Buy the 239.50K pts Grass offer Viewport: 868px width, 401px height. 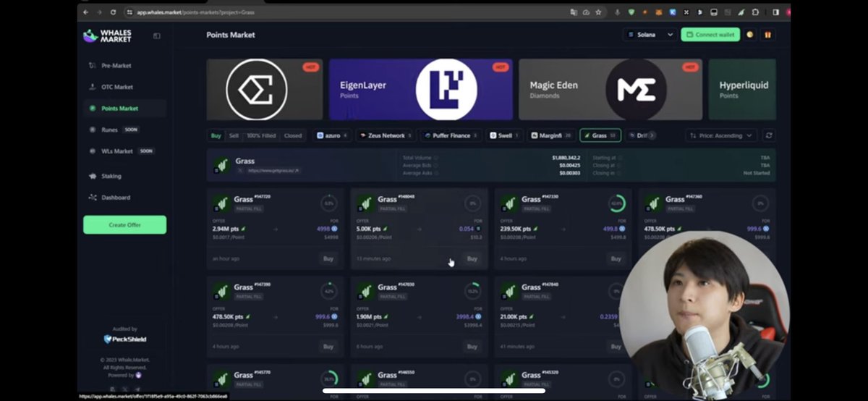click(616, 258)
